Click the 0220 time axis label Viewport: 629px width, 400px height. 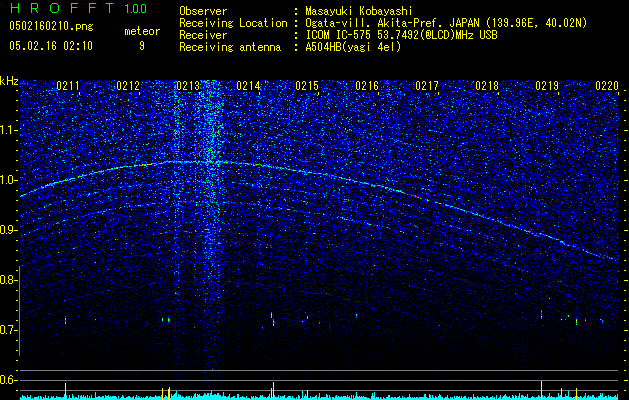[607, 86]
